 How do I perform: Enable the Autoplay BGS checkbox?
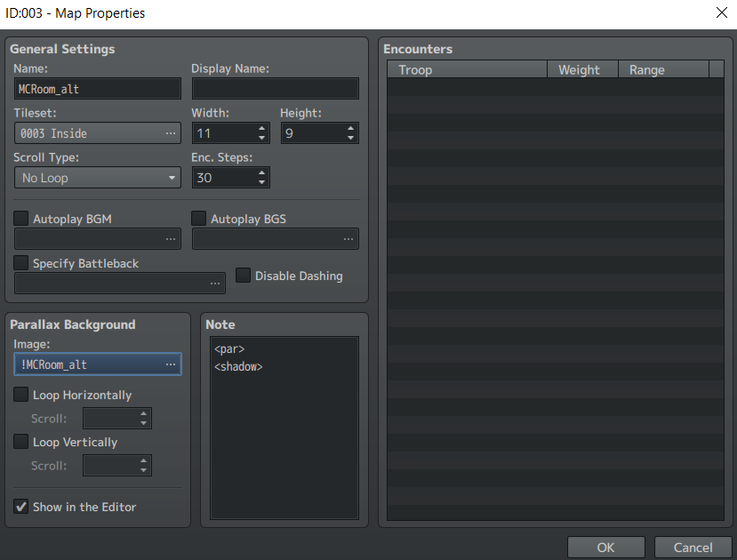(198, 219)
